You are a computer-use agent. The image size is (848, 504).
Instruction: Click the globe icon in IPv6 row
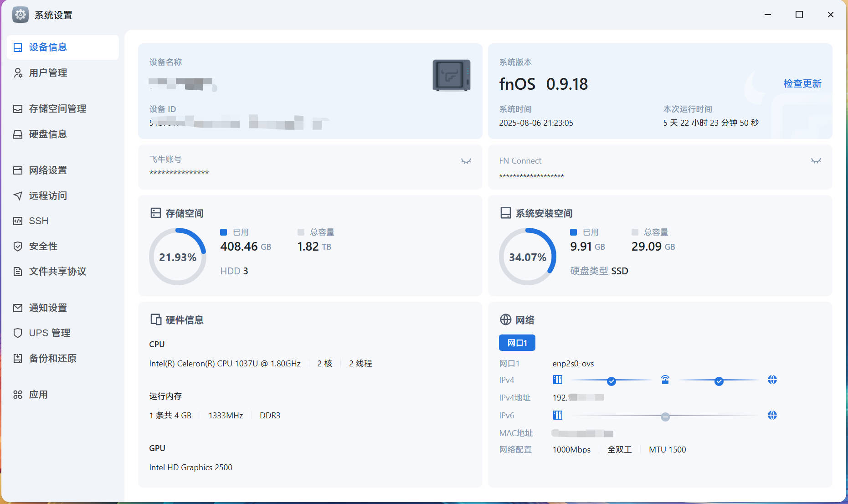[772, 415]
